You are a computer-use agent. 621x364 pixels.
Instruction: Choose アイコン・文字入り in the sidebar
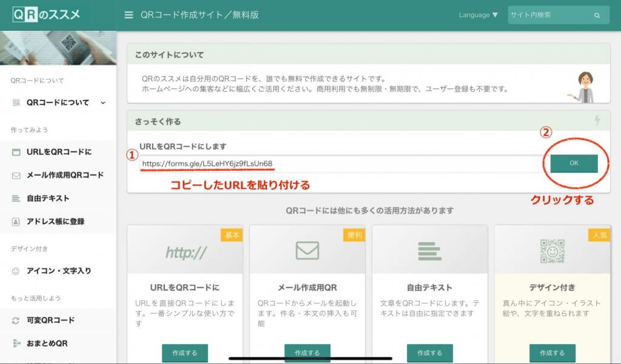point(58,271)
